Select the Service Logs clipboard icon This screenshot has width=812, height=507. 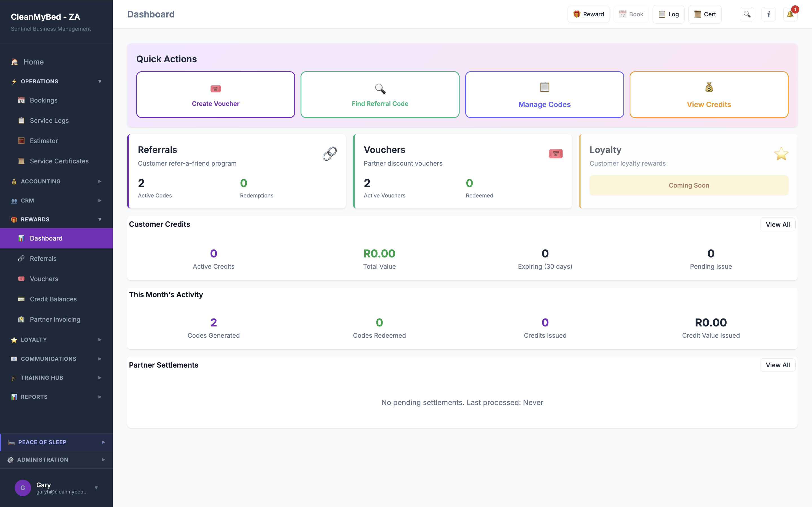click(21, 120)
